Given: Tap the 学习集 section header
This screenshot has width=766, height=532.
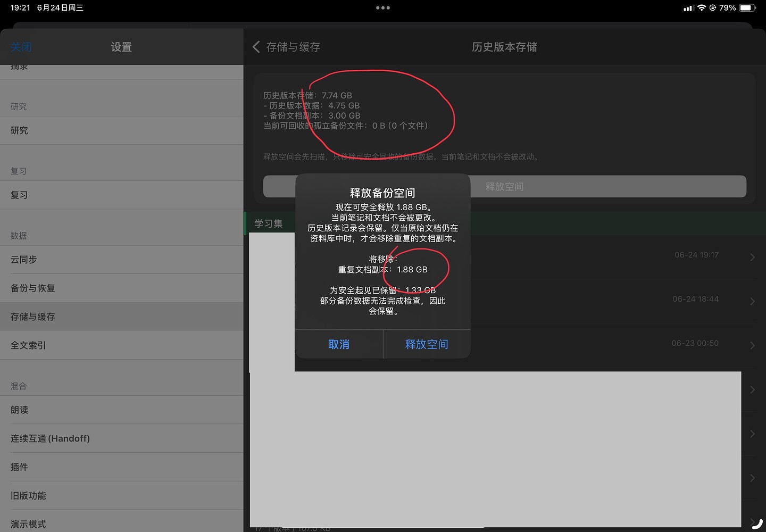Looking at the screenshot, I should [x=269, y=223].
